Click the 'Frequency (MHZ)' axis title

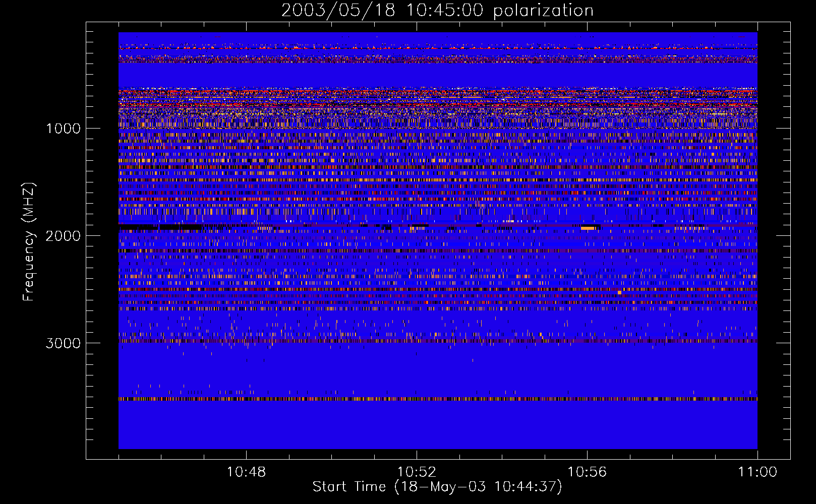29,242
